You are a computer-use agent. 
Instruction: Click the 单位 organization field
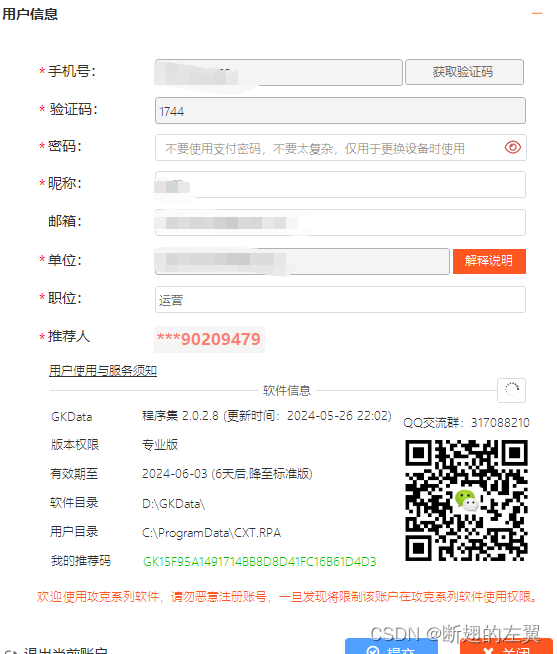pyautogui.click(x=302, y=261)
